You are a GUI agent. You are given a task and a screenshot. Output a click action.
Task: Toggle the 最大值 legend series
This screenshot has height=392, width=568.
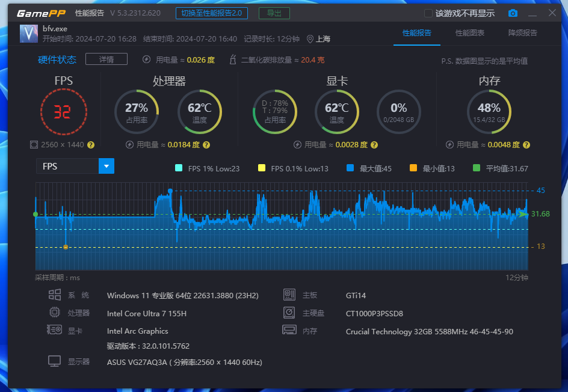pos(350,168)
